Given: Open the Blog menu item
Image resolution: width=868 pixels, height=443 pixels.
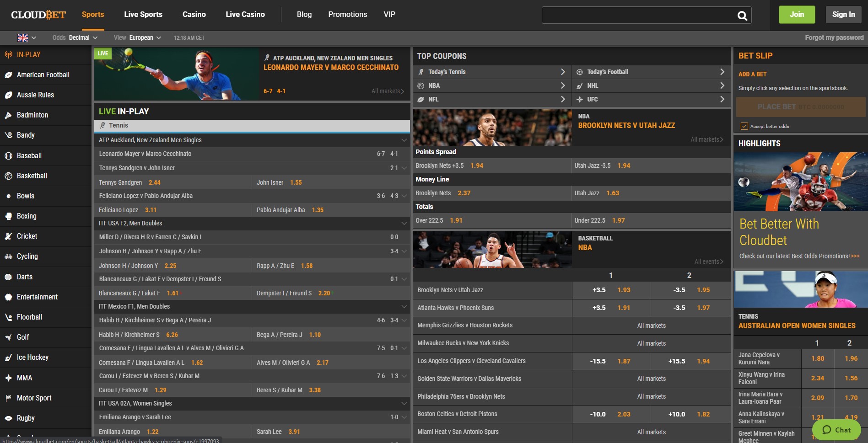Looking at the screenshot, I should pos(304,15).
